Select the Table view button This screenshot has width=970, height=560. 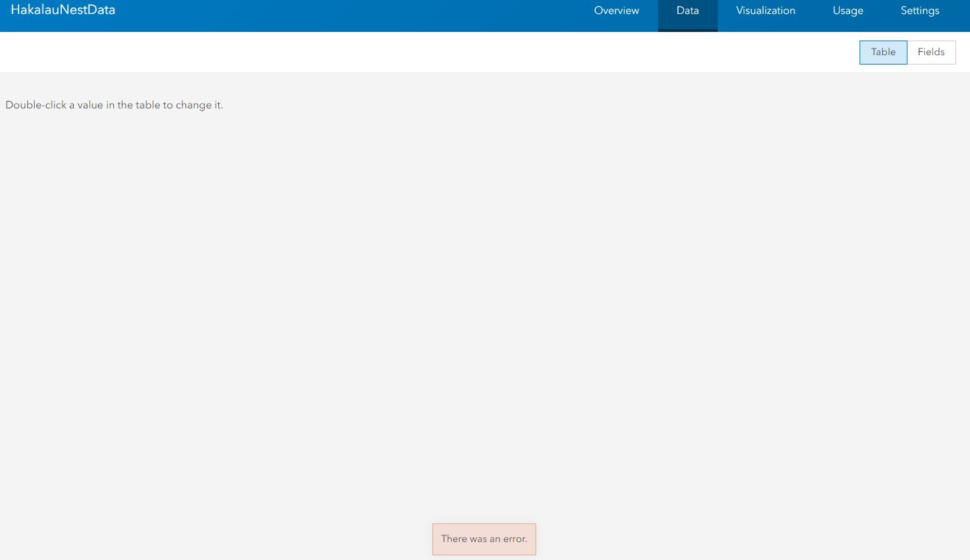click(x=883, y=53)
